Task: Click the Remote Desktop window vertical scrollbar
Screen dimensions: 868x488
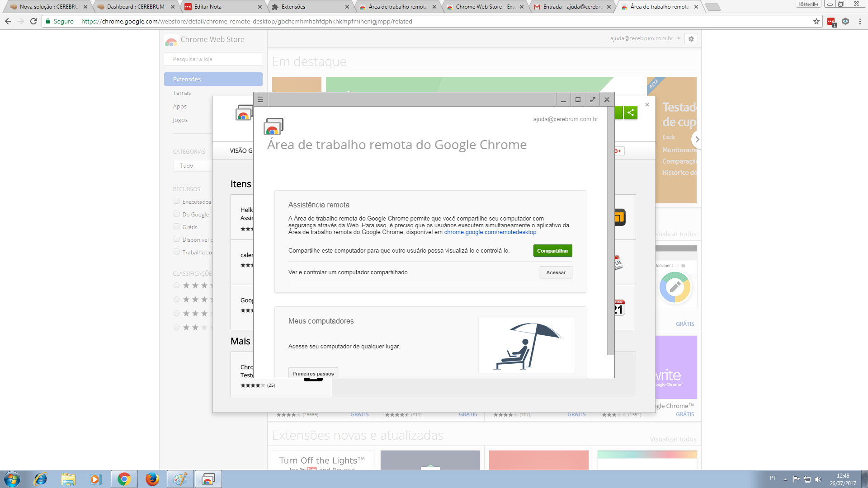Action: (x=610, y=230)
